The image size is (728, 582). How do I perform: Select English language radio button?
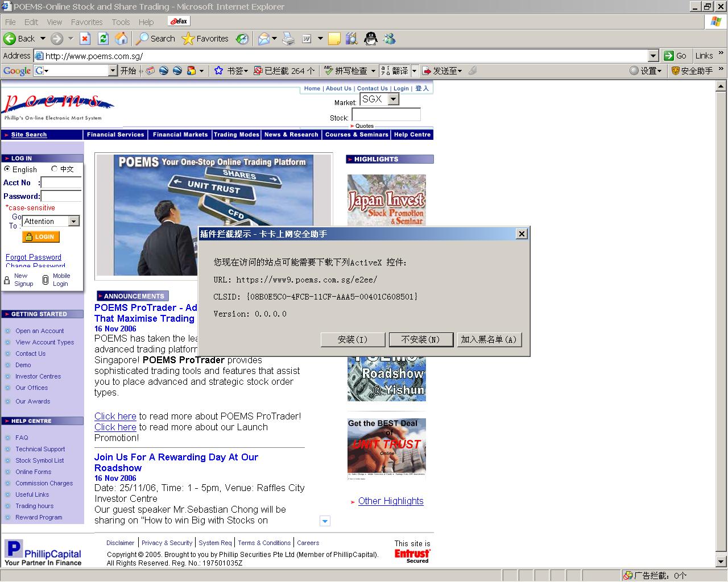(x=7, y=169)
